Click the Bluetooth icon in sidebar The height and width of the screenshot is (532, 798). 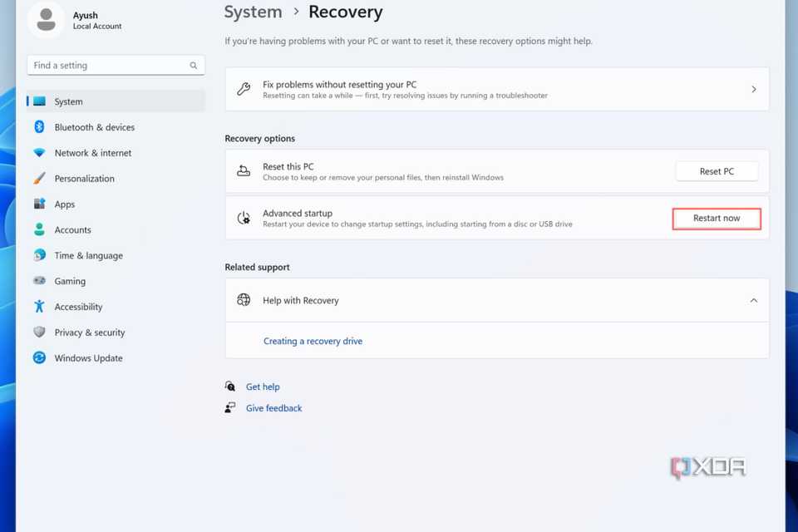(39, 126)
